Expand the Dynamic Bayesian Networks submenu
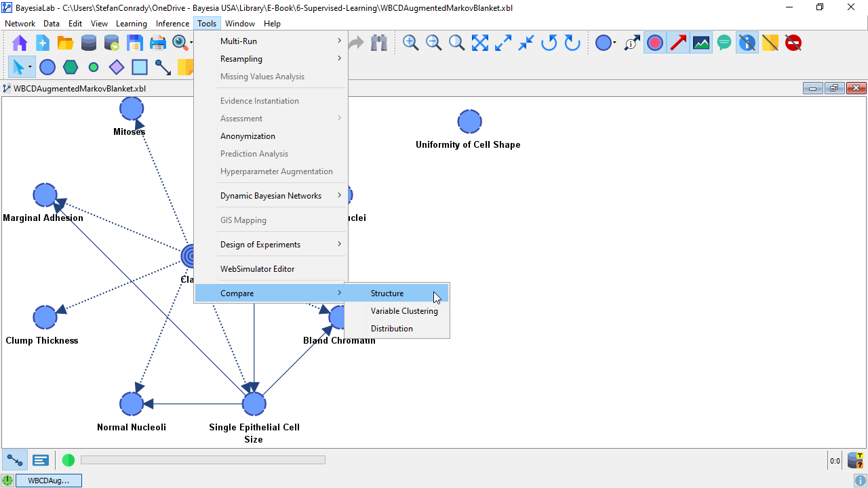 click(271, 196)
